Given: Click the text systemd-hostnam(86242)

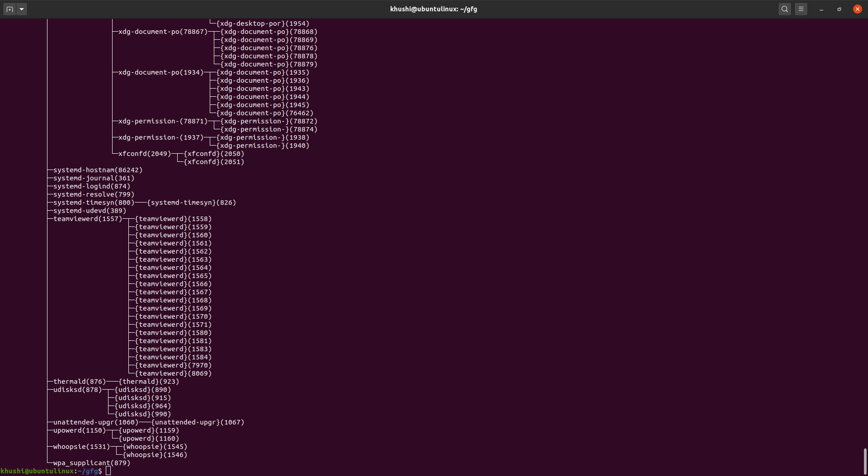Looking at the screenshot, I should point(98,170).
